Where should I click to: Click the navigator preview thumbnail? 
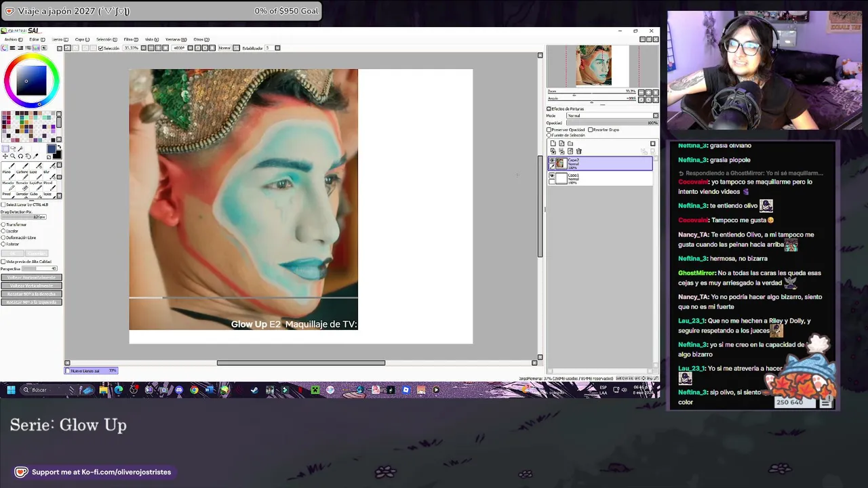(593, 66)
